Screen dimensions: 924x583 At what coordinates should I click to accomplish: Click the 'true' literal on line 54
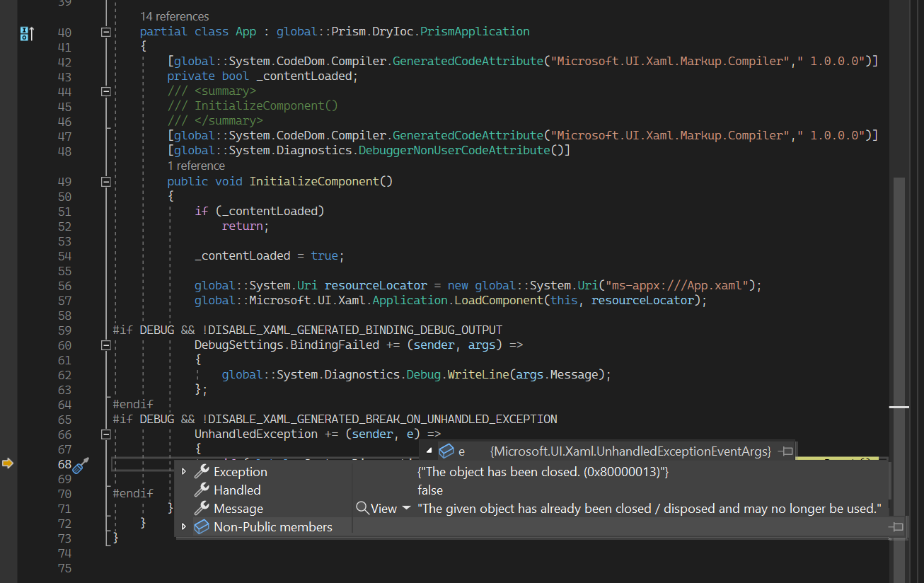[x=324, y=256]
